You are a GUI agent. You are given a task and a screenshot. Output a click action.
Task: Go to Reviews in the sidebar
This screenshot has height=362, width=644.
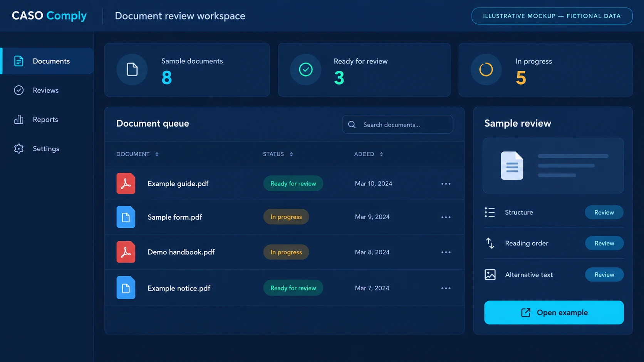point(45,90)
